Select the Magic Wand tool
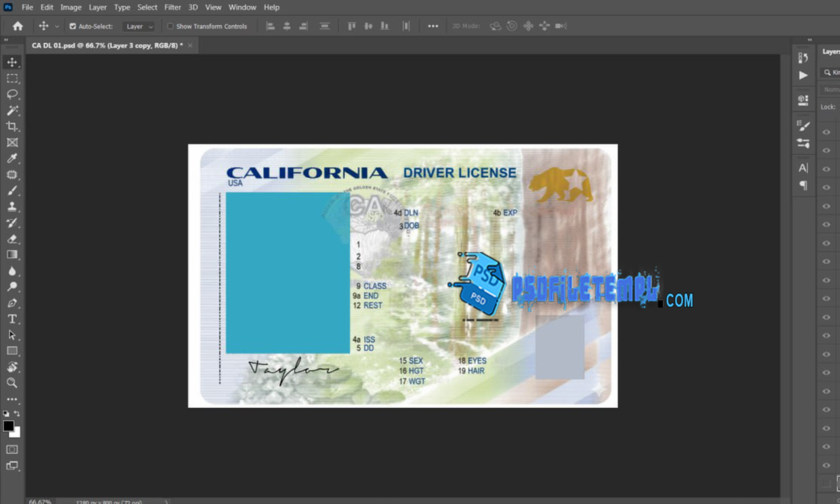This screenshot has height=504, width=840. (12, 110)
